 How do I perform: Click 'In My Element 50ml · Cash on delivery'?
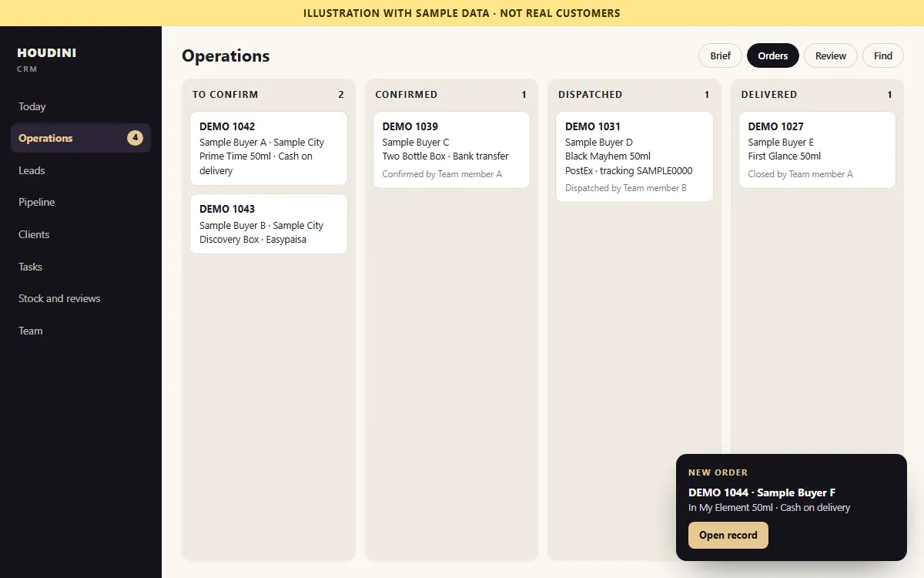(x=769, y=508)
